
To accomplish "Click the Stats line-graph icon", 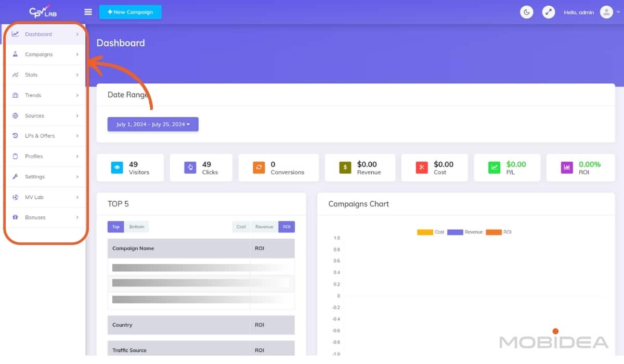I will 15,74.
